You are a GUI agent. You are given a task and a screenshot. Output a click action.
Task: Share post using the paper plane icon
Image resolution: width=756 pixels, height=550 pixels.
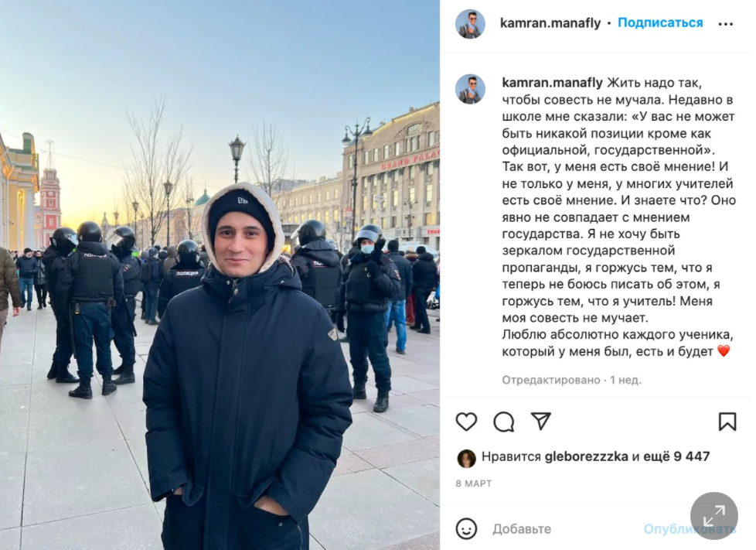tap(541, 421)
